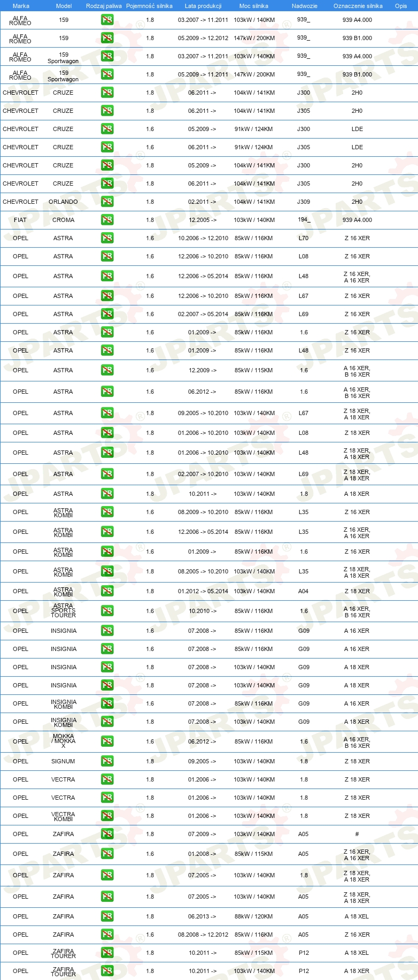The height and width of the screenshot is (980, 418).
Task: Click fuel icon in Zafira Tourer 85kW row
Action: pos(107,953)
